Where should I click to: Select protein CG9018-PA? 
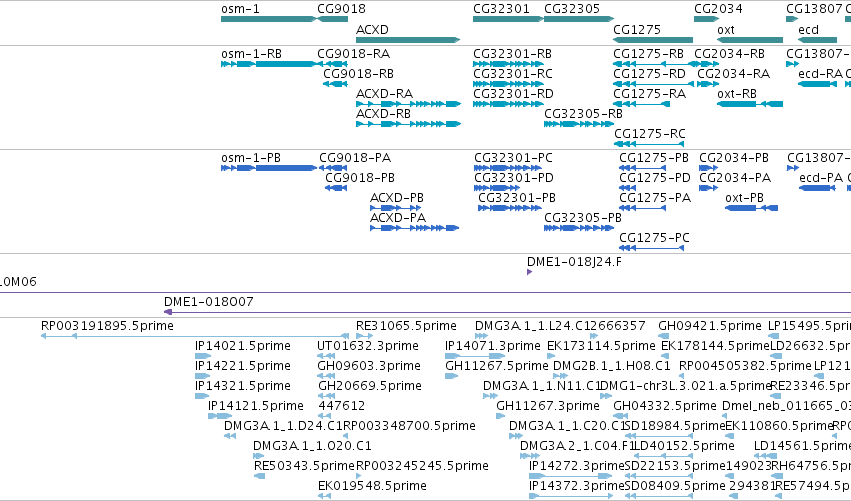tap(333, 168)
